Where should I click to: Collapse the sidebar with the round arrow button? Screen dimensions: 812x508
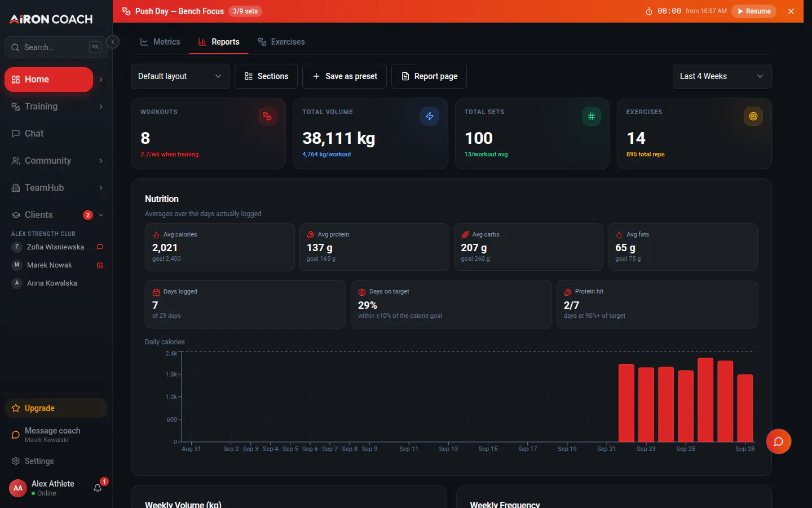pyautogui.click(x=113, y=42)
